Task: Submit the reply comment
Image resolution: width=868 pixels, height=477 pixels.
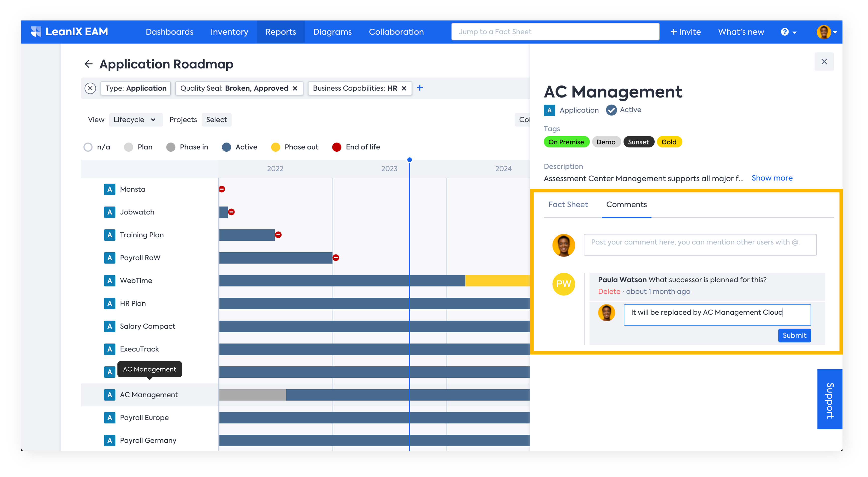Action: coord(794,336)
